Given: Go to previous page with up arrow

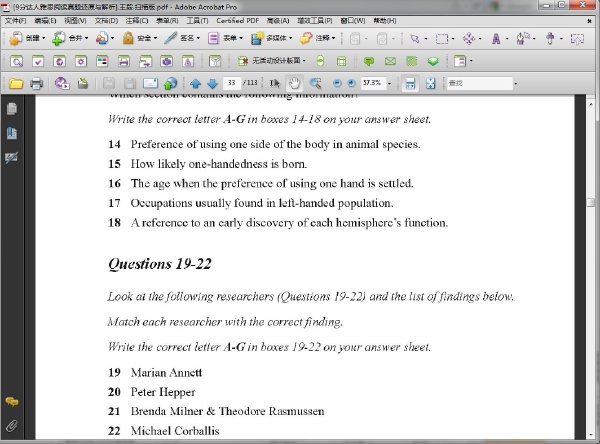Looking at the screenshot, I should tap(196, 83).
